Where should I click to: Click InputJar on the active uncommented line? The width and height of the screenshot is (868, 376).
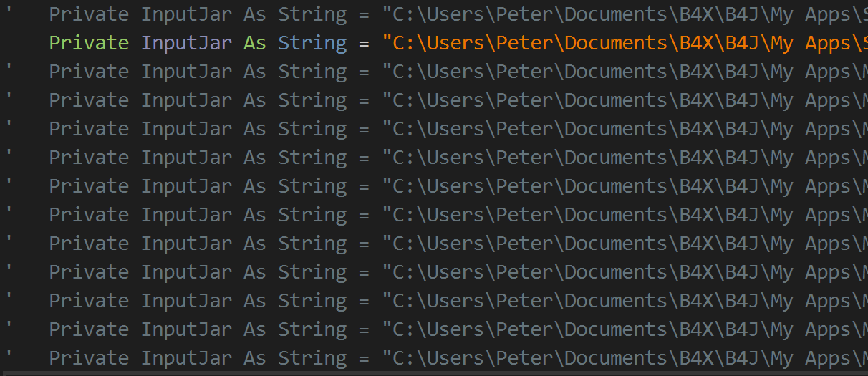(x=186, y=43)
